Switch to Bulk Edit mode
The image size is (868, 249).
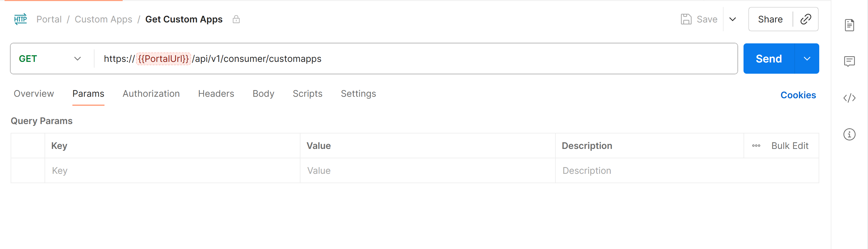point(790,146)
